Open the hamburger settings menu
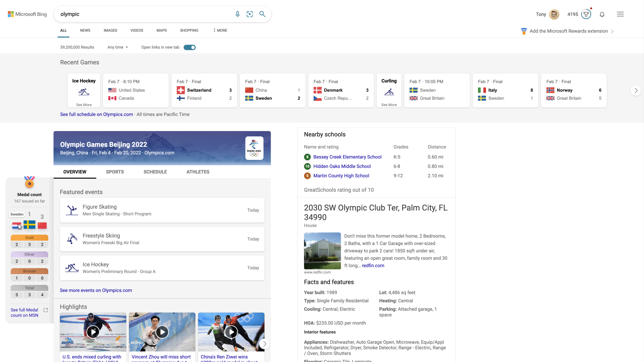 620,14
